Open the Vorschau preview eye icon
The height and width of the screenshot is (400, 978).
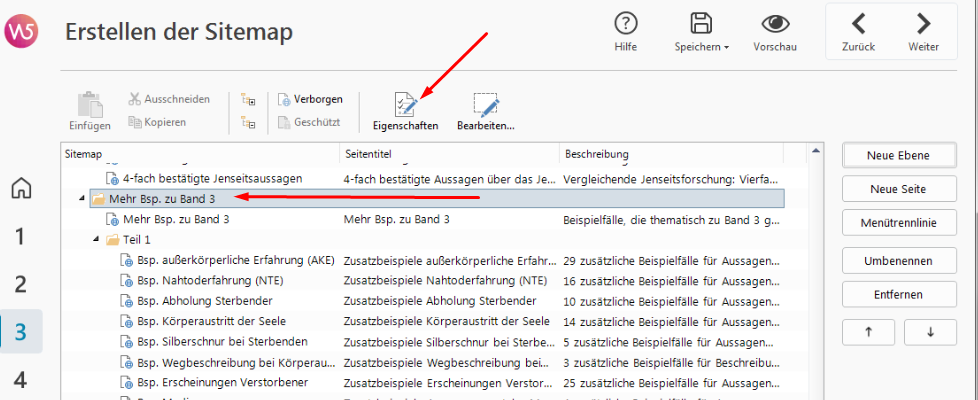(774, 32)
